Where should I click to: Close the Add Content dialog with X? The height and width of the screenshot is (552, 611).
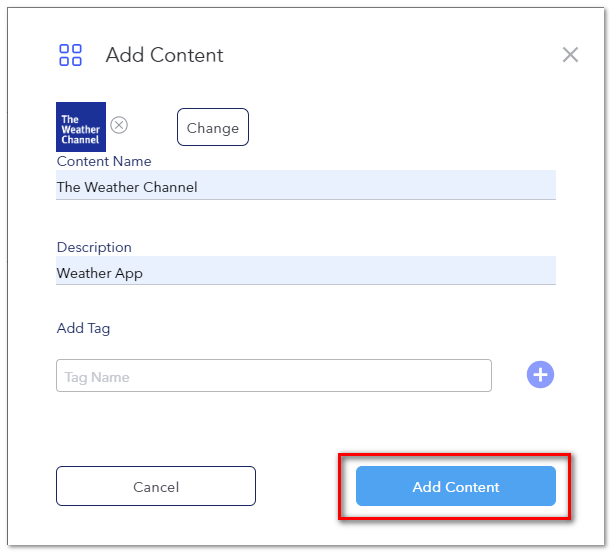570,55
